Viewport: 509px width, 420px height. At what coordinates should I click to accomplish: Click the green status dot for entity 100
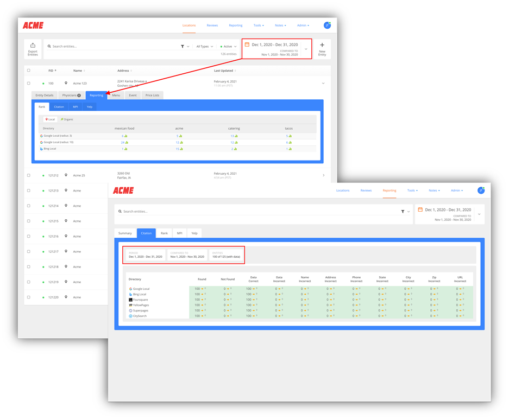coord(43,84)
